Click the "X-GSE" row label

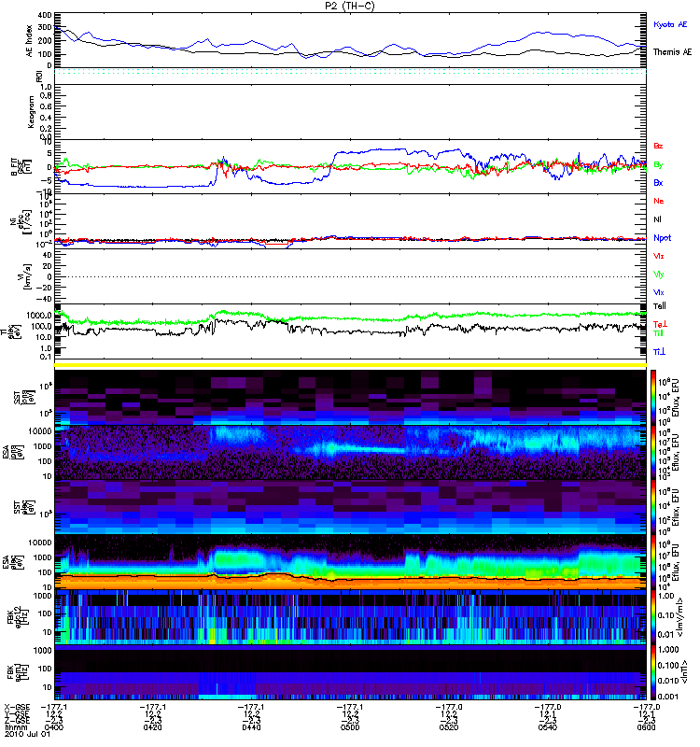click(x=17, y=707)
